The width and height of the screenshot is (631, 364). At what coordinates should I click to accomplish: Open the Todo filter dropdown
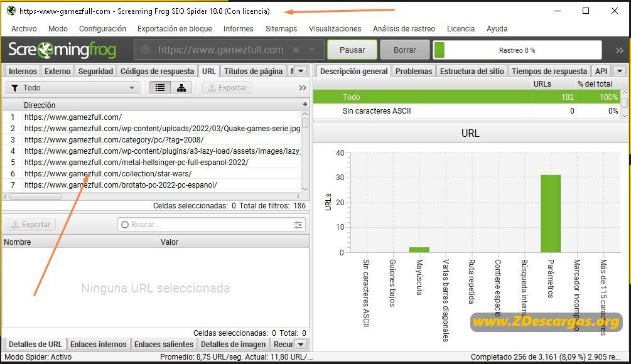point(72,88)
